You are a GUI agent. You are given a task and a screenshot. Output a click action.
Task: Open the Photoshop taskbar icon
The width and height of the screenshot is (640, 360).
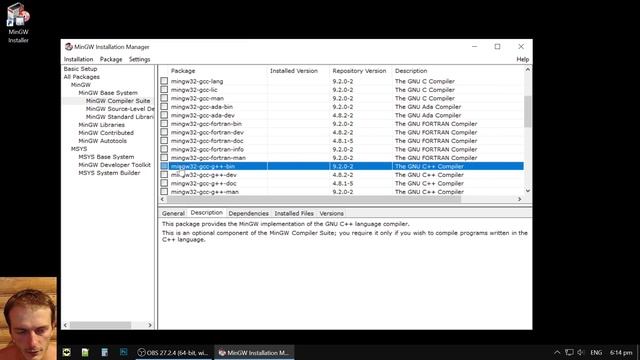coord(124,352)
